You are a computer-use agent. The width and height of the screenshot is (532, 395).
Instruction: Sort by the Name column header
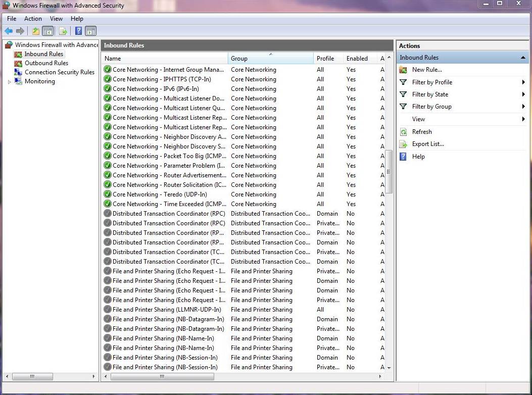(165, 59)
